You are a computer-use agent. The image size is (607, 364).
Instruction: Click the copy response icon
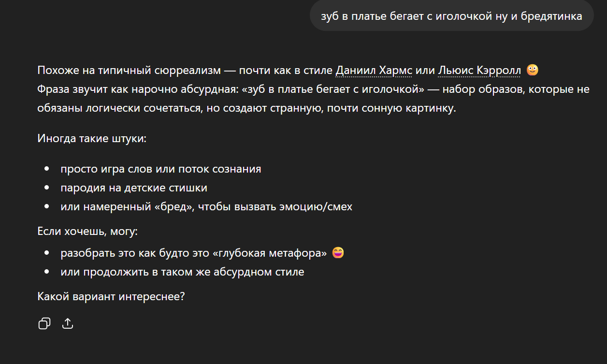click(x=44, y=323)
